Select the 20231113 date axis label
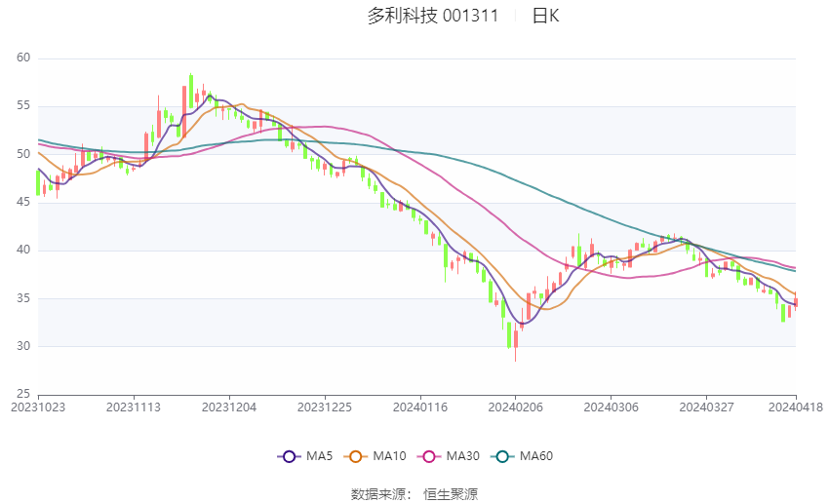This screenshot has width=829, height=504. click(134, 407)
